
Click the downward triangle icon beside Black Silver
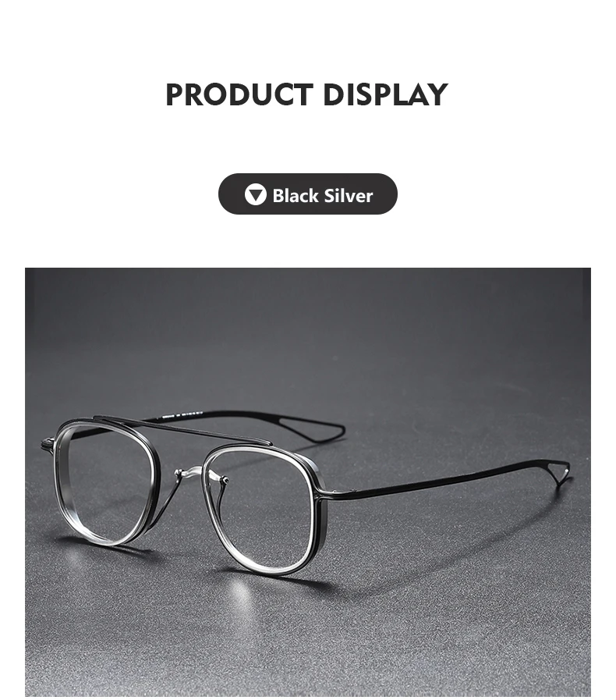coord(256,194)
